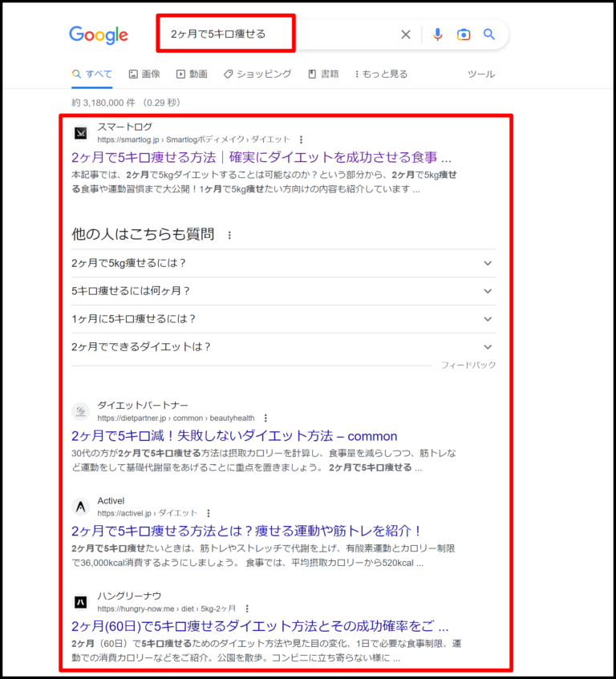Click the ダイエットパートナー site name
Viewport: 616px width, 679px height.
(143, 406)
